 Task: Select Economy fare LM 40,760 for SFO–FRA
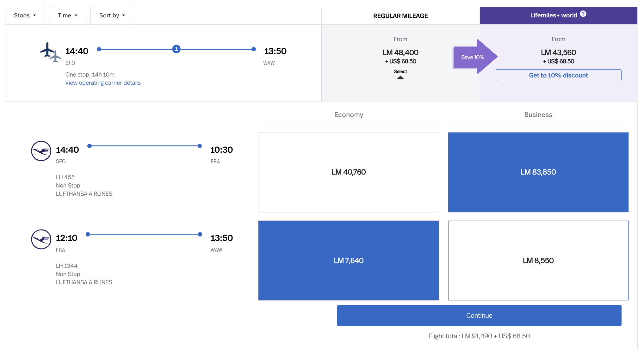(x=349, y=172)
